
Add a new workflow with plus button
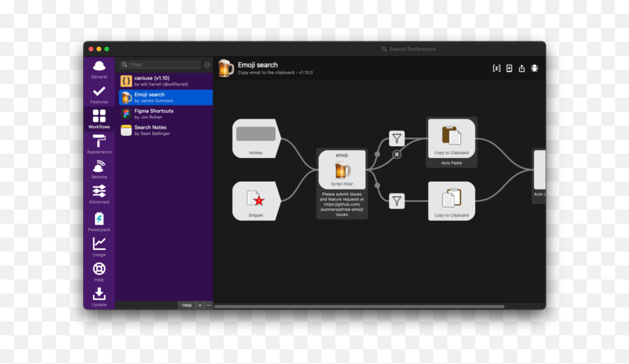[200, 305]
